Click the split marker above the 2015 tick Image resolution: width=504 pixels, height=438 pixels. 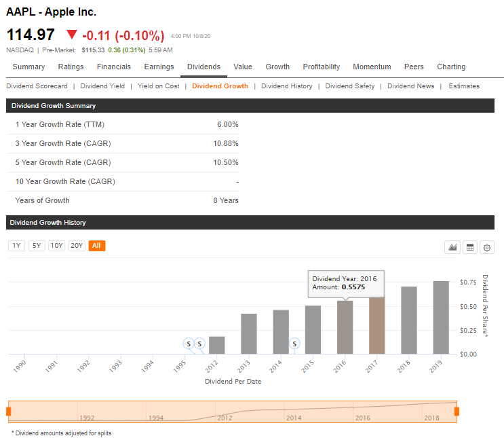(294, 344)
